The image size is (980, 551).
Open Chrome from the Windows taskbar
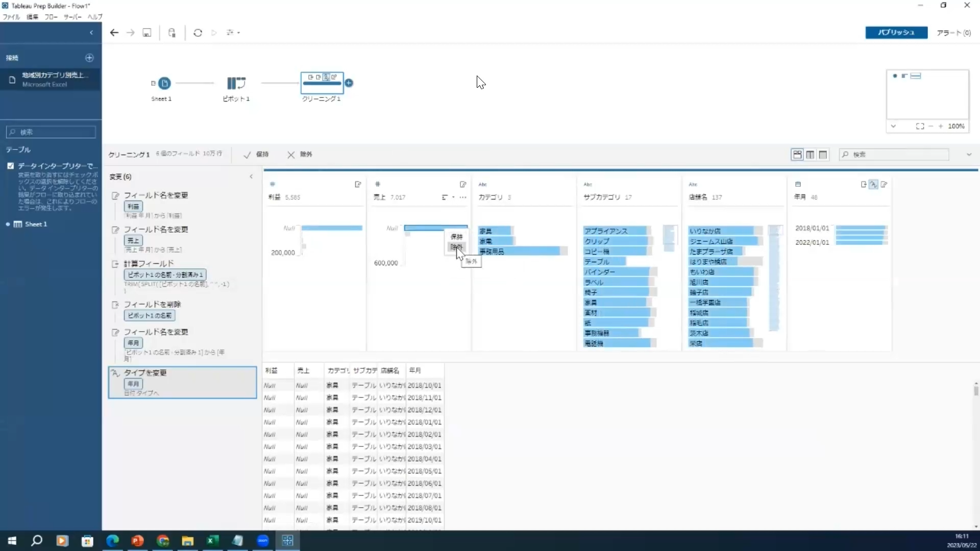point(163,541)
